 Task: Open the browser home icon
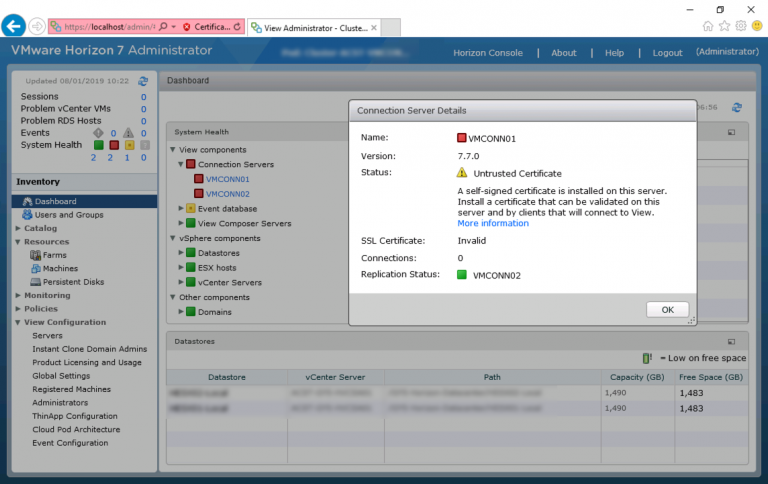click(x=708, y=26)
